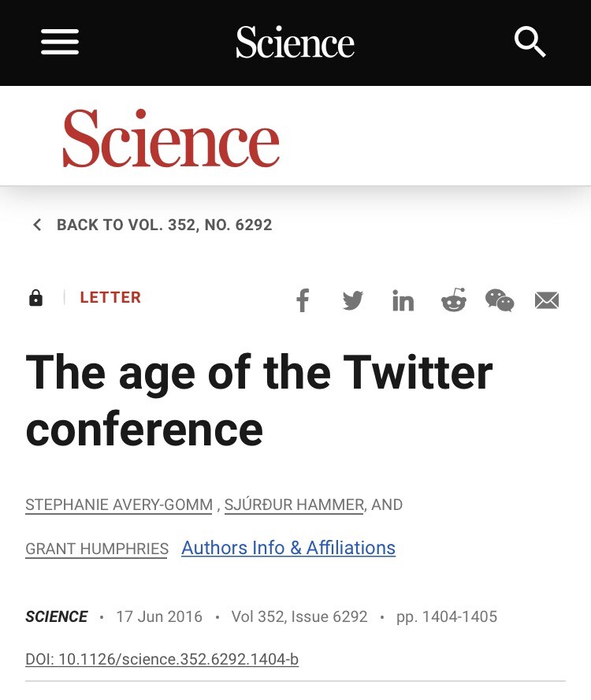Open author Grant Humphries's details

tap(97, 549)
